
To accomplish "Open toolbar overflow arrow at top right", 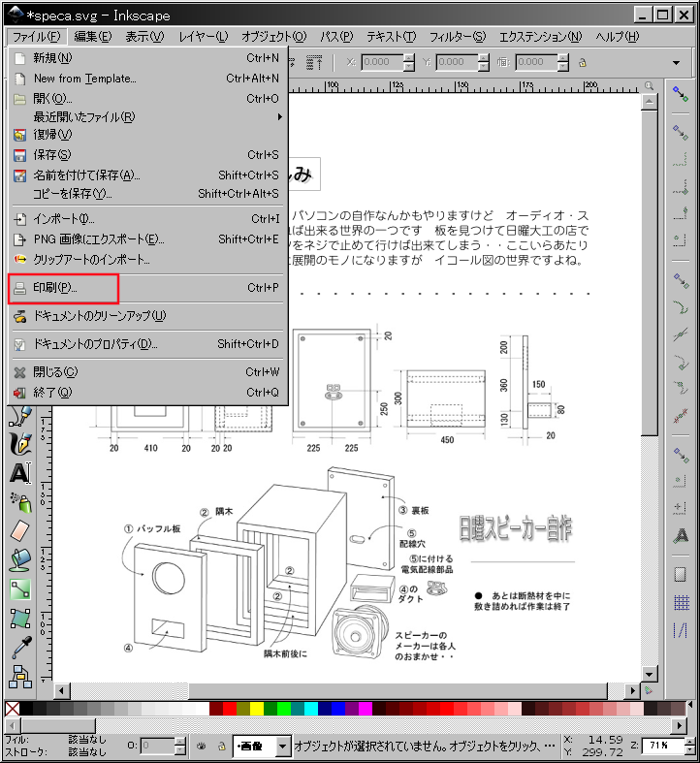I will point(676,63).
